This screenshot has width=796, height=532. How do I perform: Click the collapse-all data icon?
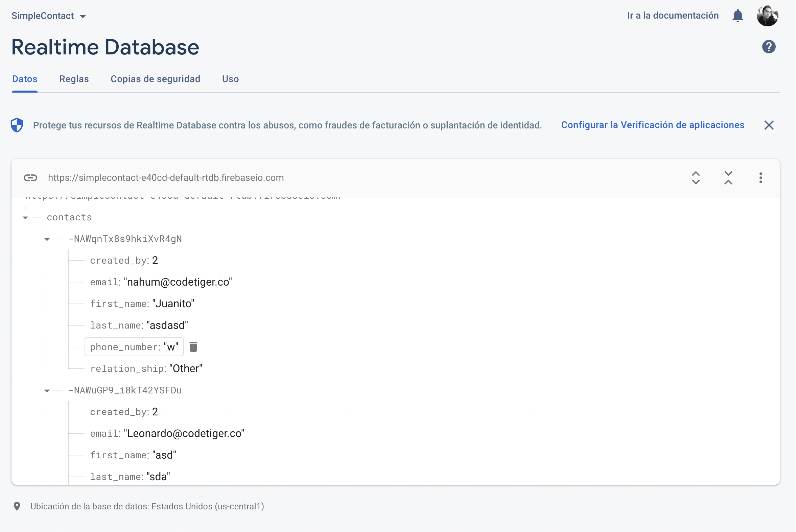click(x=728, y=177)
